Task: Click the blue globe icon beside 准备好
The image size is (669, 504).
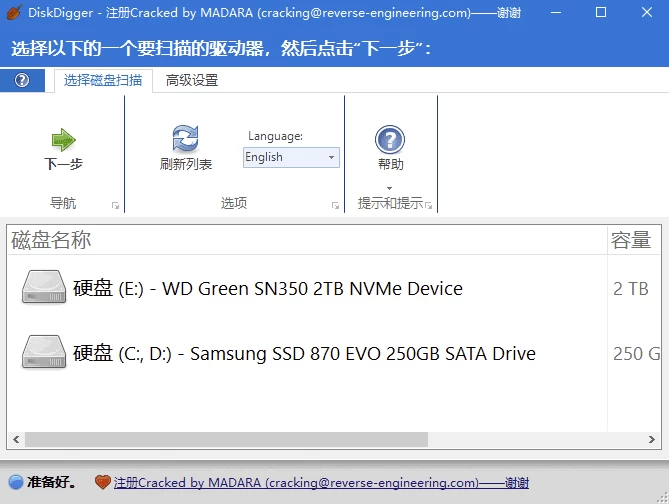Action: pos(15,482)
